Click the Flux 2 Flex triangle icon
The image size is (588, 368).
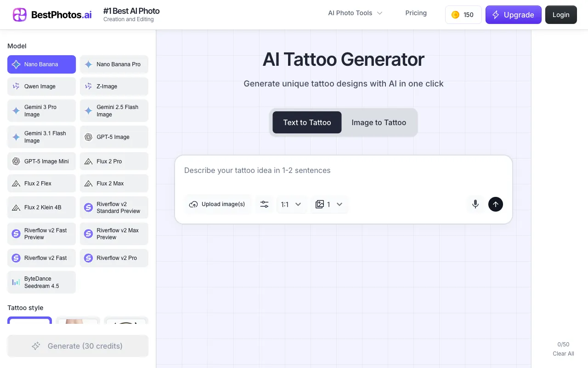tap(16, 184)
